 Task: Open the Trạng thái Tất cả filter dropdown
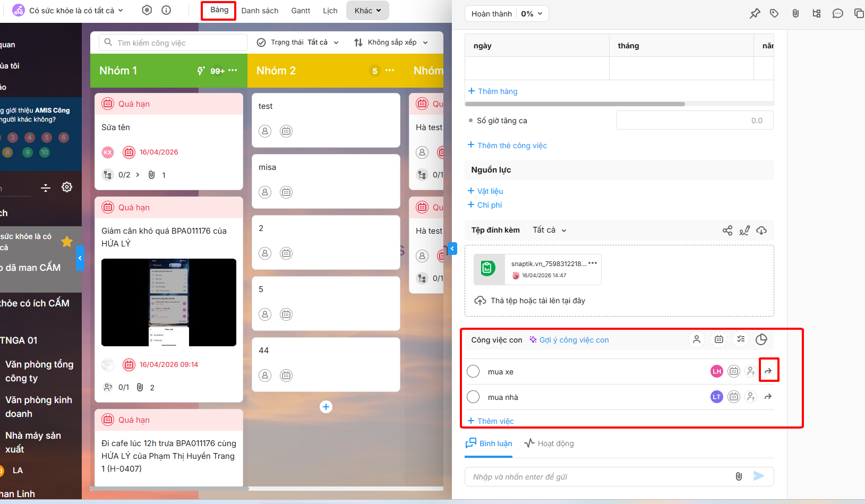[298, 42]
